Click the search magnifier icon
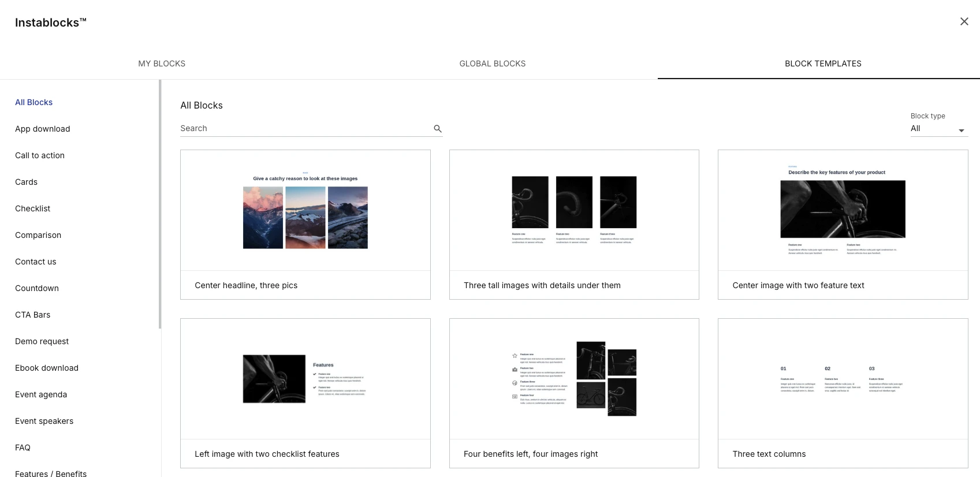980x477 pixels. 438,129
